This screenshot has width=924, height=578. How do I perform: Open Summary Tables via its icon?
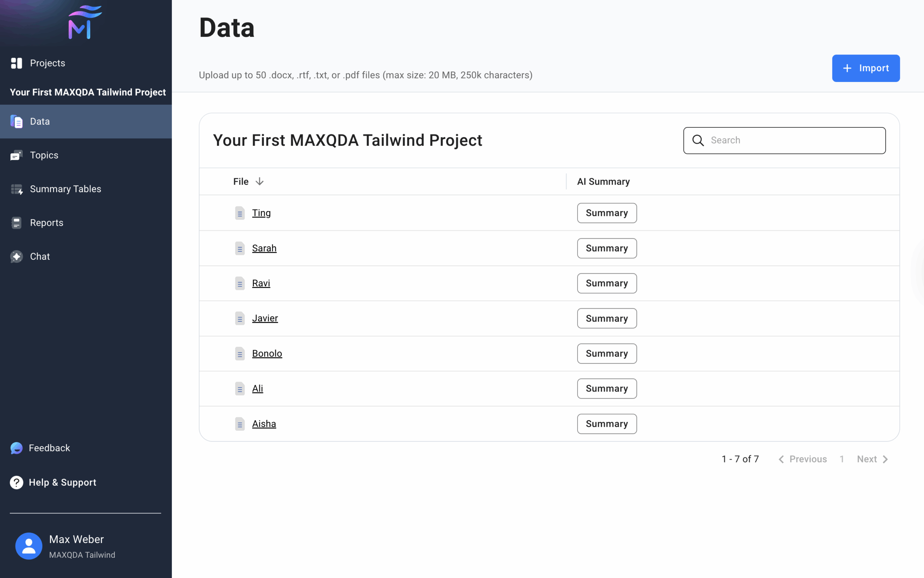click(17, 189)
